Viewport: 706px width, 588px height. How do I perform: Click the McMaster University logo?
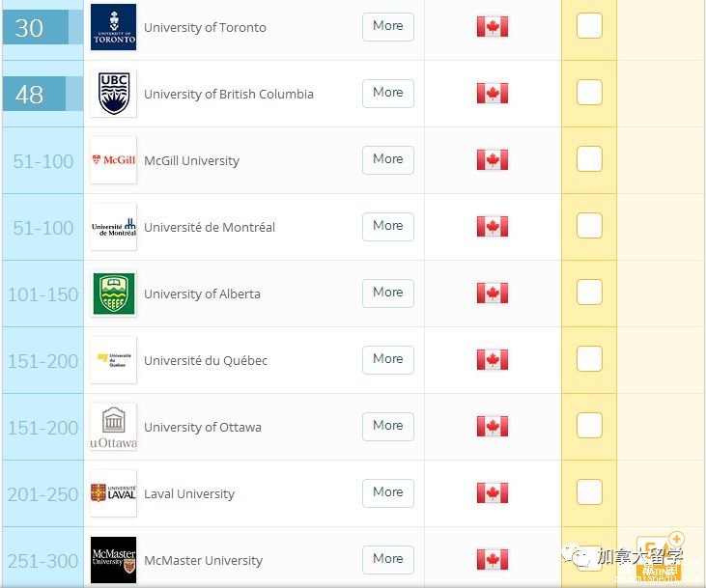113,560
